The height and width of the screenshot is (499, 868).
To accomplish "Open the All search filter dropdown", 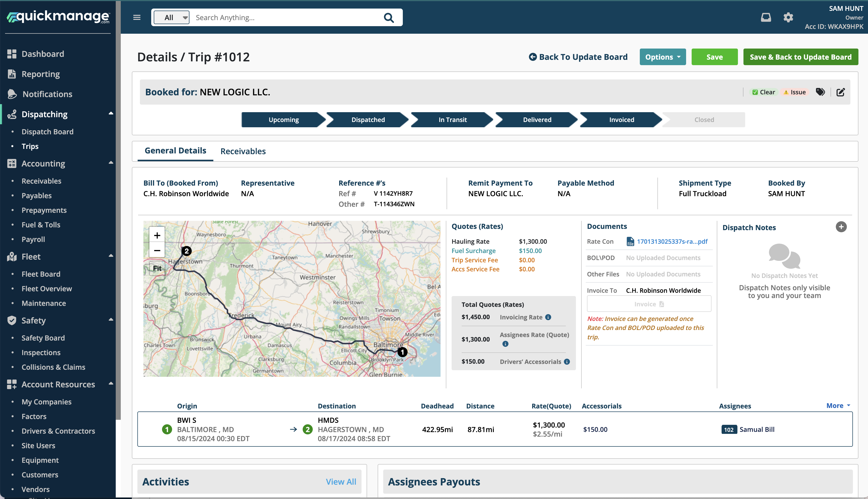I will coord(172,17).
